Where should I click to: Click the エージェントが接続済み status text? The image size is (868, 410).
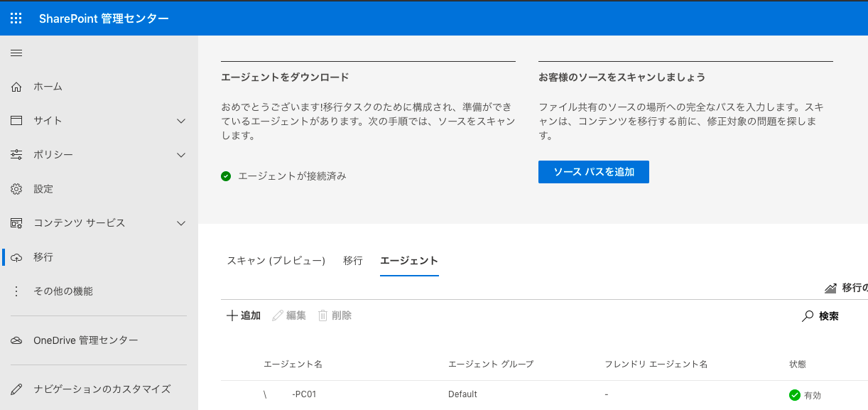[292, 176]
